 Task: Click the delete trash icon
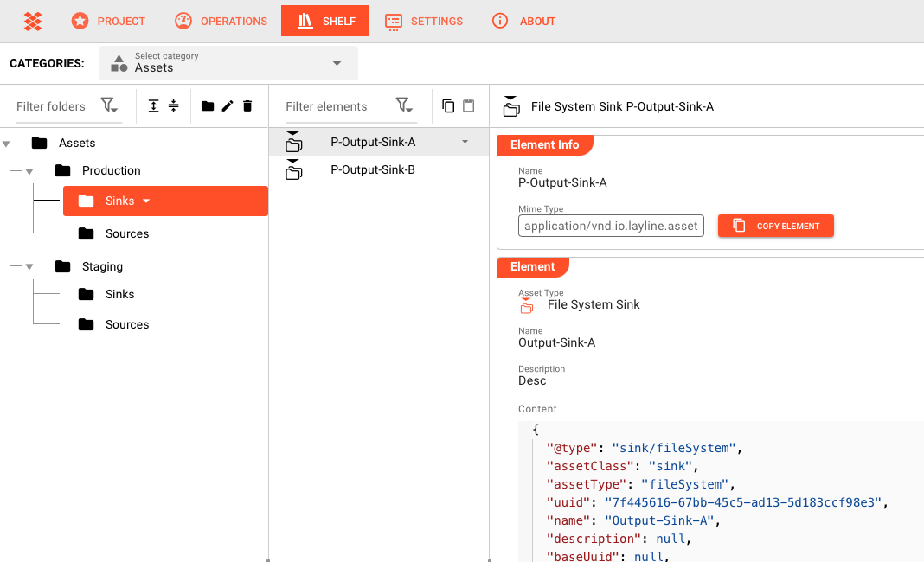point(247,105)
